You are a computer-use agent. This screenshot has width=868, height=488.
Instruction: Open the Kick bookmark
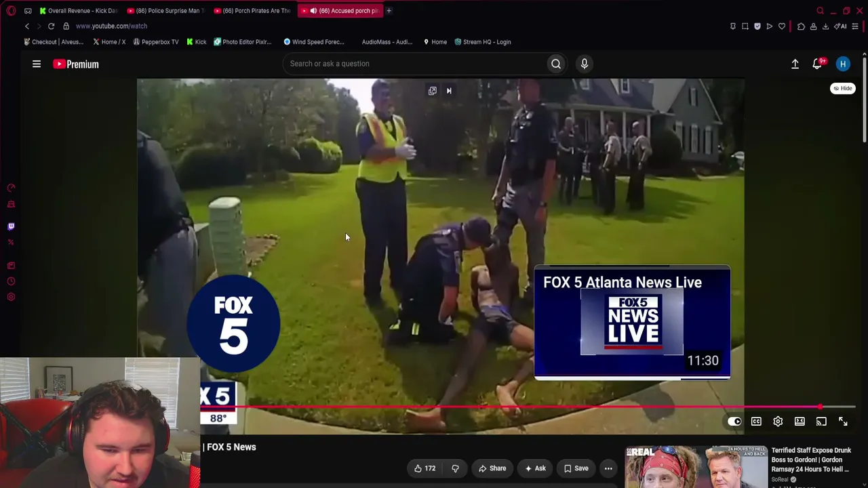pos(197,42)
